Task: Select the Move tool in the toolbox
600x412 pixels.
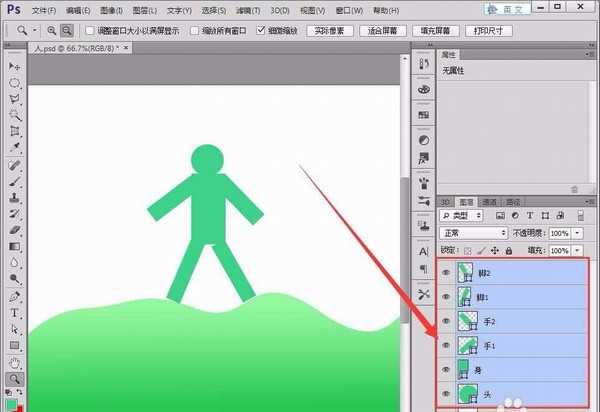Action: tap(15, 66)
